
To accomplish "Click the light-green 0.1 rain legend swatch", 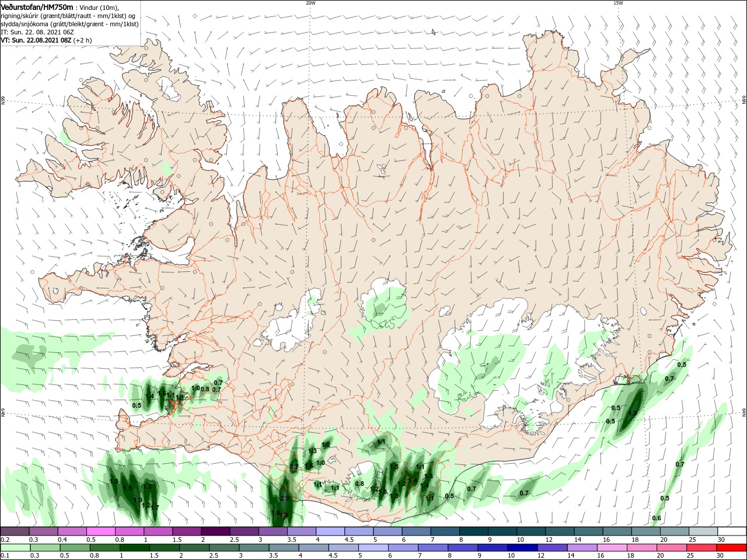I will (x=16, y=548).
